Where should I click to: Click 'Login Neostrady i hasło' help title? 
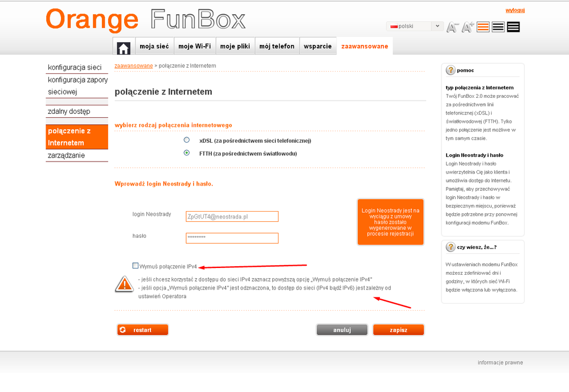tap(474, 155)
